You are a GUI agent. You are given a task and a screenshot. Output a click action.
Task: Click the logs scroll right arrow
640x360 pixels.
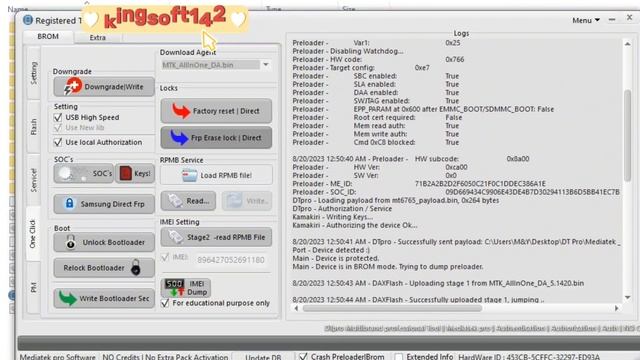(x=616, y=308)
